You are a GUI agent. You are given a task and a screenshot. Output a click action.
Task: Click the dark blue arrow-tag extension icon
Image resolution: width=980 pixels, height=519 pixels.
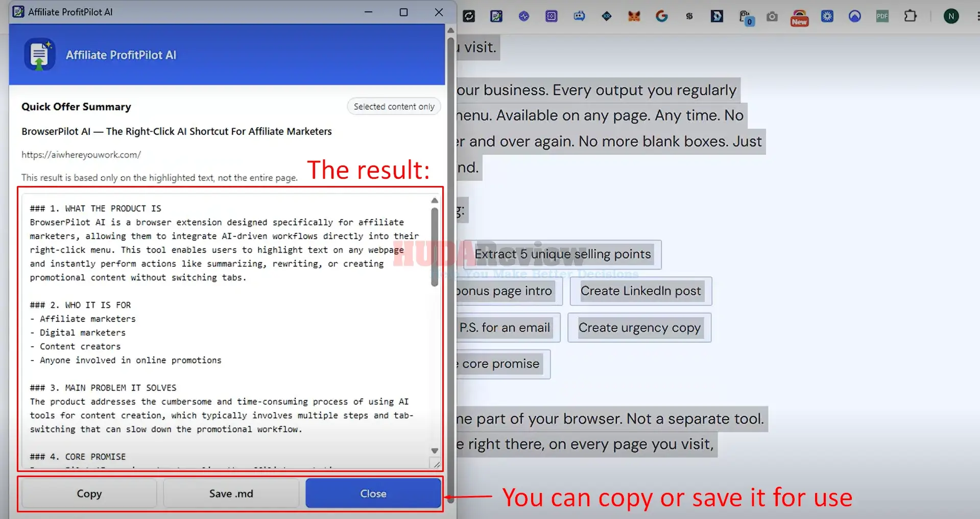[x=717, y=16]
